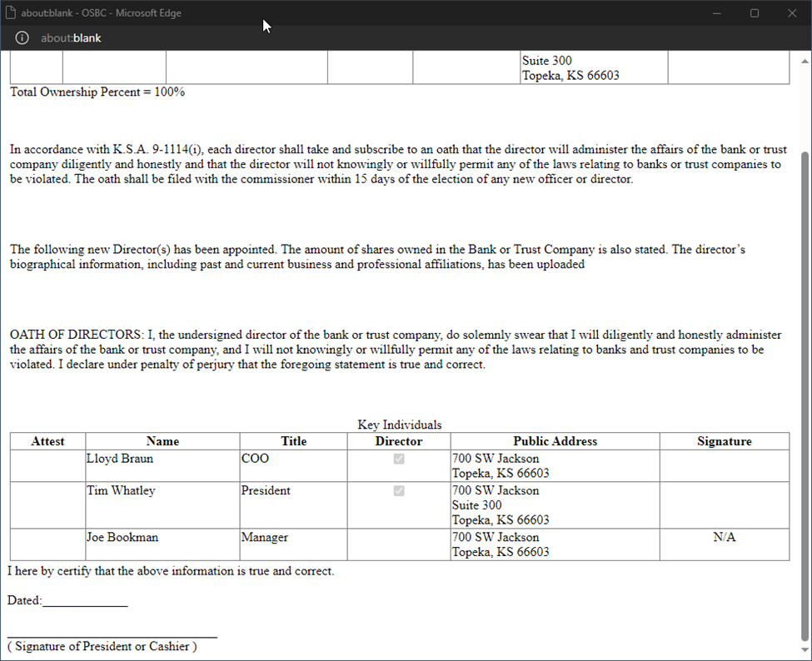The image size is (812, 661).
Task: Click the scrollbar up arrow
Action: coord(805,61)
